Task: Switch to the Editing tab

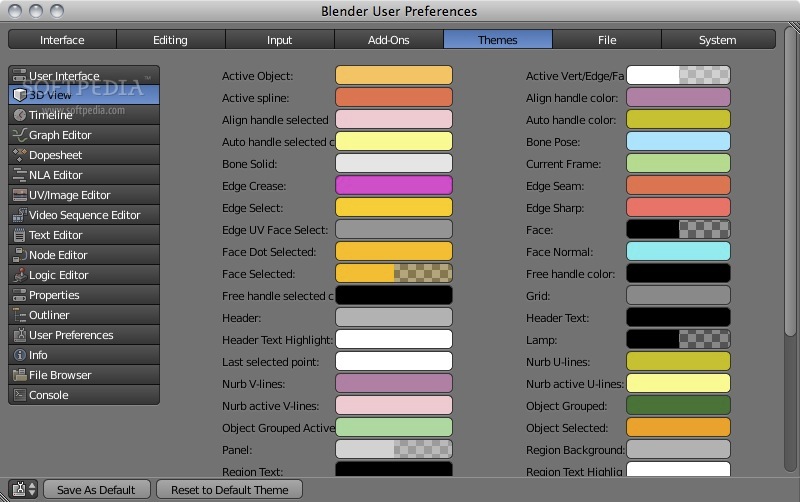Action: [170, 39]
